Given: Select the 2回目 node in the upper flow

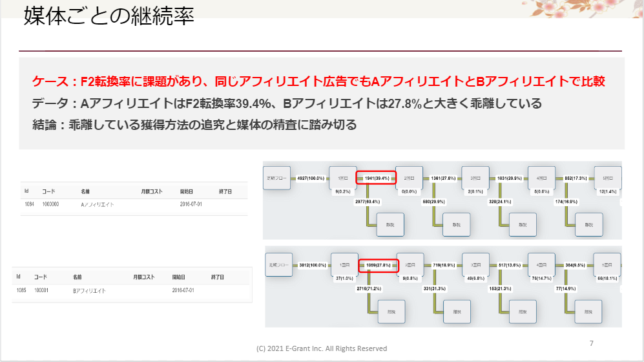Looking at the screenshot, I should pos(410,178).
